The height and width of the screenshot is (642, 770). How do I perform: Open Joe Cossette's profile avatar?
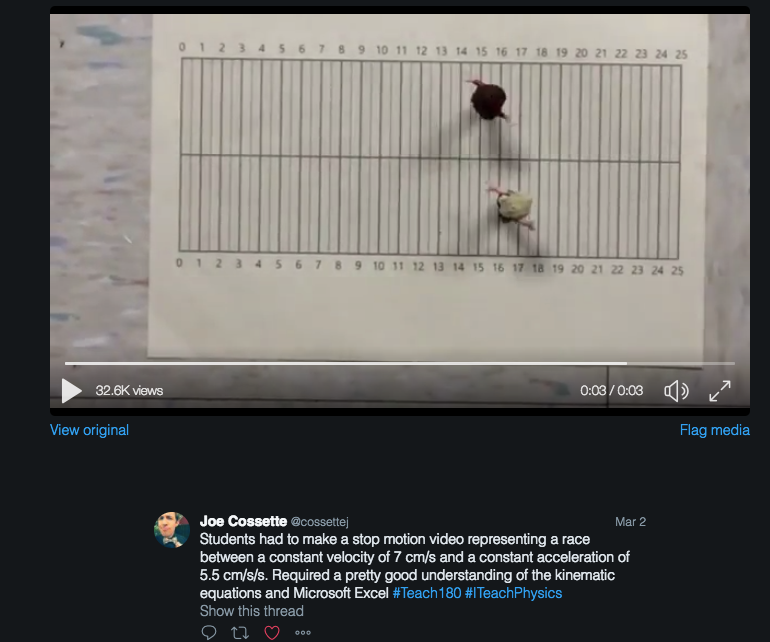172,530
